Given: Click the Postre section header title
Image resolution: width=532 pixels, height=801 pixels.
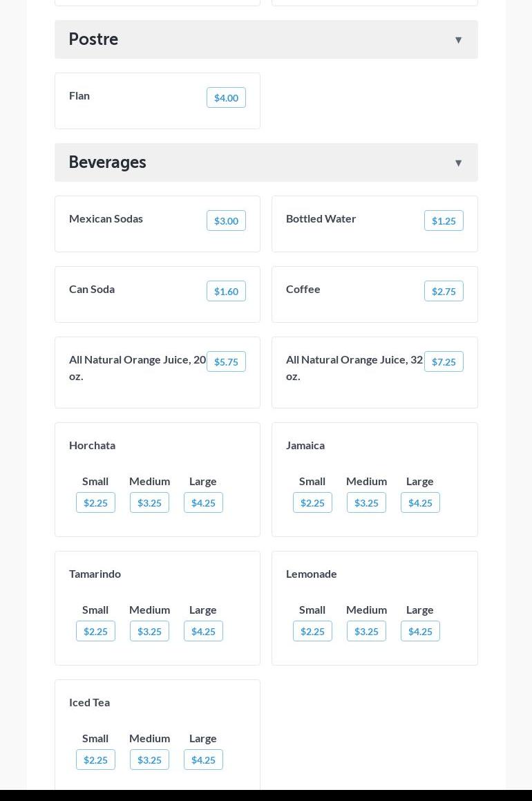Looking at the screenshot, I should pyautogui.click(x=94, y=39).
